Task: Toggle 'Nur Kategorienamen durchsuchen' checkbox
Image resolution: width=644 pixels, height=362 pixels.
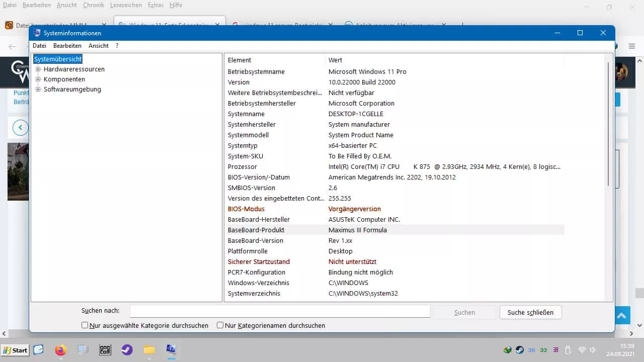Action: point(220,325)
